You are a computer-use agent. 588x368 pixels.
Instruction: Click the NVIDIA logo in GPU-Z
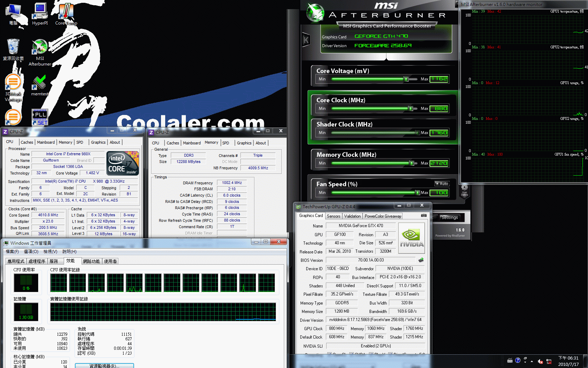412,238
